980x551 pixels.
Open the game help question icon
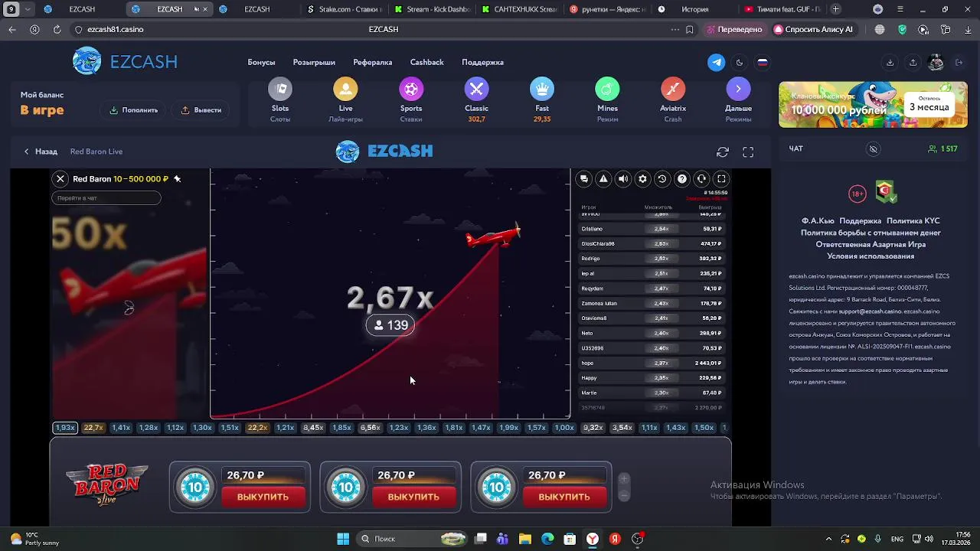coord(681,179)
